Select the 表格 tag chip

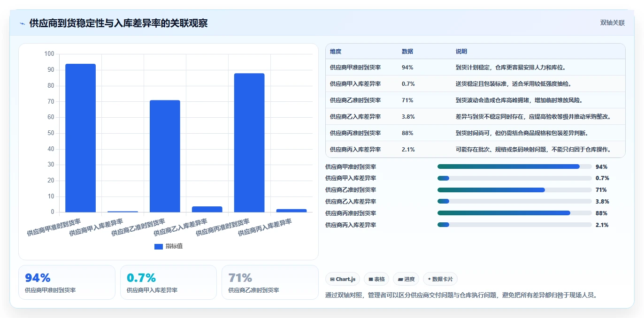tap(376, 279)
